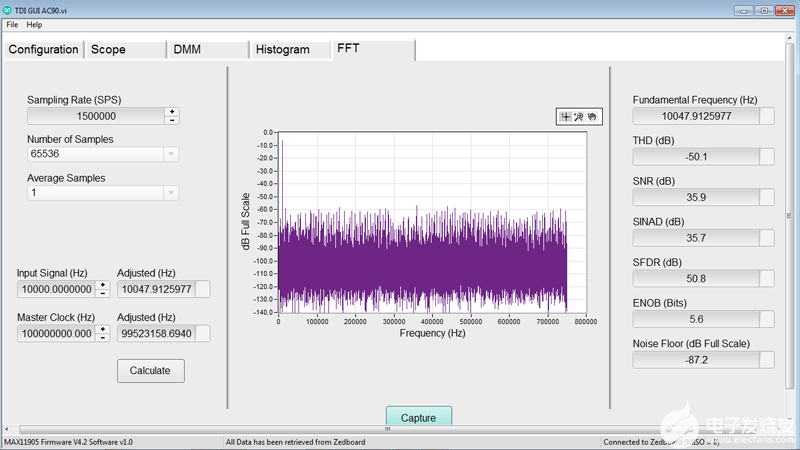Click the firmware version status bar text
Viewport: 800px width, 450px height.
(x=68, y=442)
